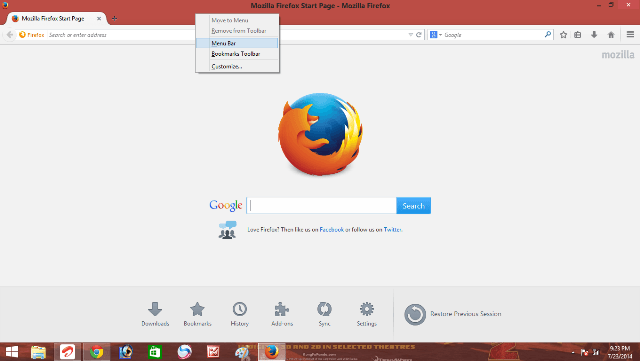Open a new tab with plus button
640x361 pixels.
pyautogui.click(x=114, y=18)
